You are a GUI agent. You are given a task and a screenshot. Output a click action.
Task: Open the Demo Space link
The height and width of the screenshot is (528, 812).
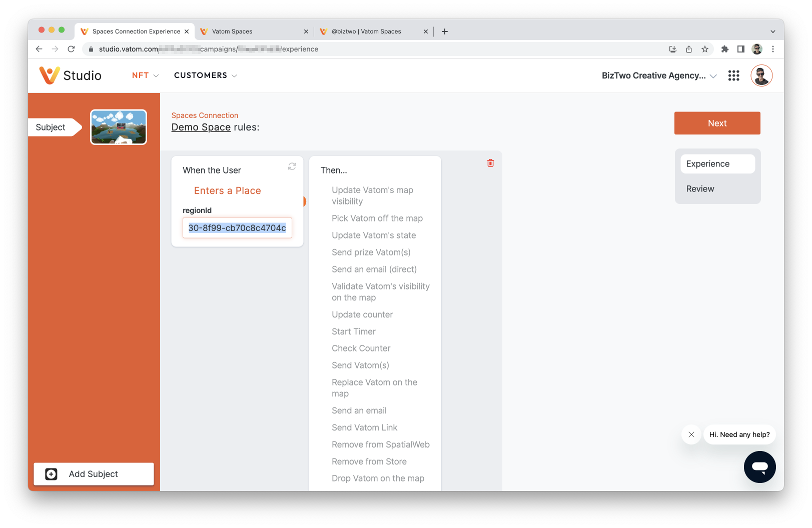(201, 127)
